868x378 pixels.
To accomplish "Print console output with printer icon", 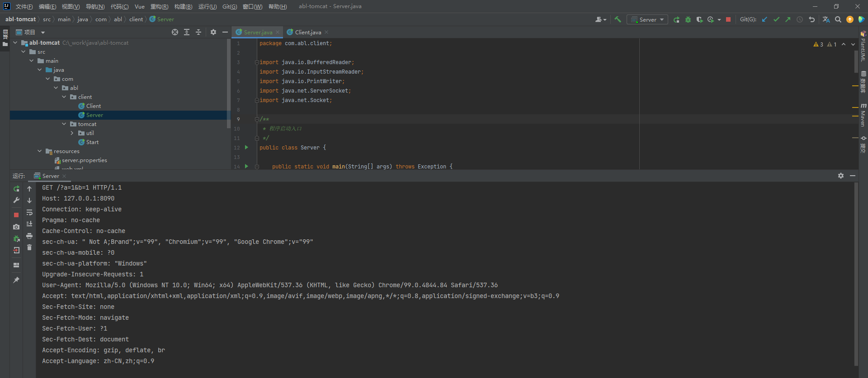I will [29, 236].
